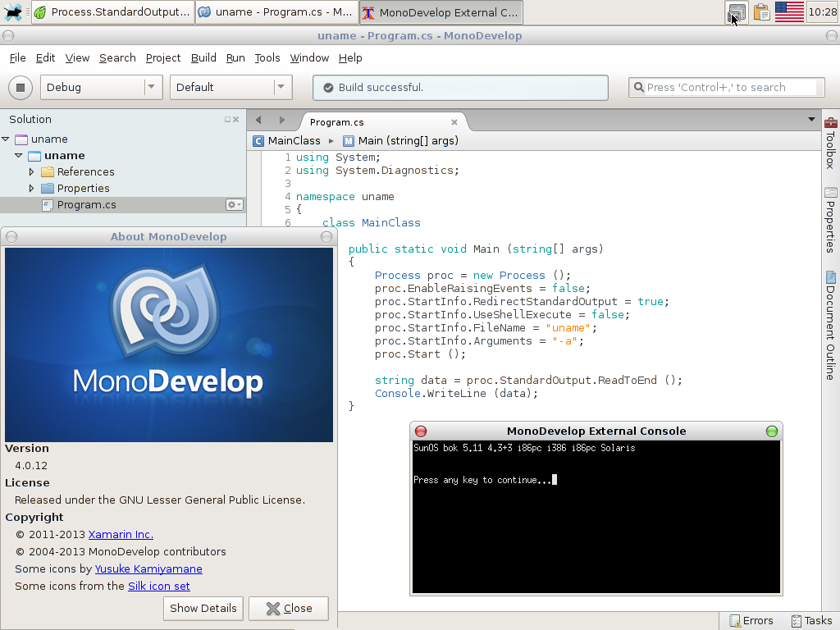Screen dimensions: 840x630
Task: Close the Program.cs editor tab
Action: point(454,122)
